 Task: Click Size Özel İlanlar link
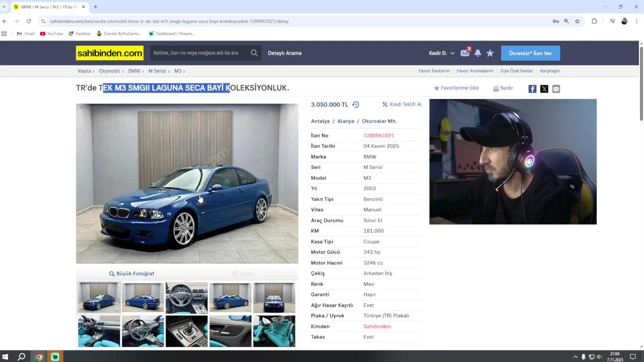(x=517, y=71)
